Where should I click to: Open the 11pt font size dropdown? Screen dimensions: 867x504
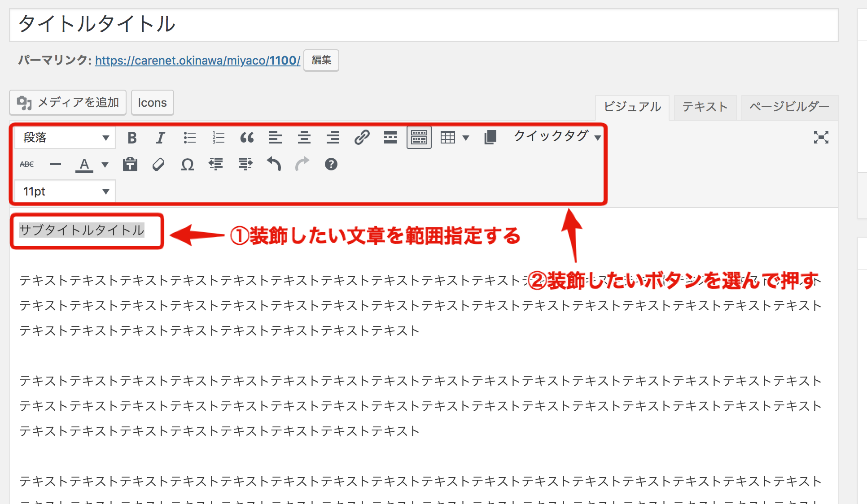click(x=66, y=191)
